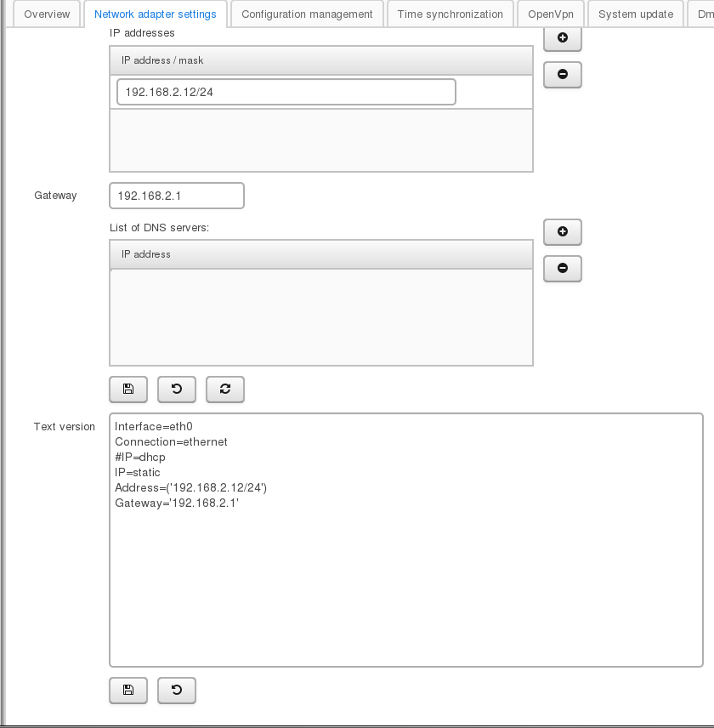Select the Network adapter settings tab
This screenshot has height=728, width=714.
(x=156, y=14)
